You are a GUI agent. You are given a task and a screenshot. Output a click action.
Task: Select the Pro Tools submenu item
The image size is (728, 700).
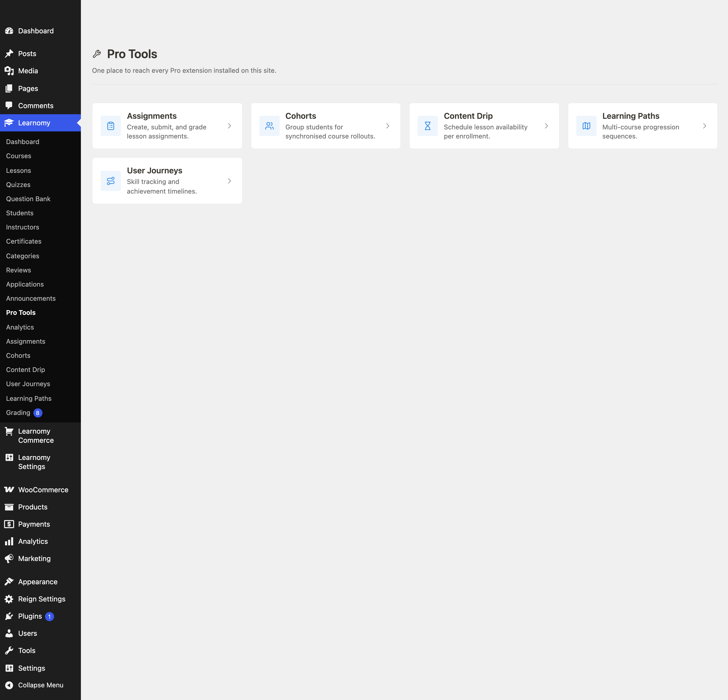21,312
